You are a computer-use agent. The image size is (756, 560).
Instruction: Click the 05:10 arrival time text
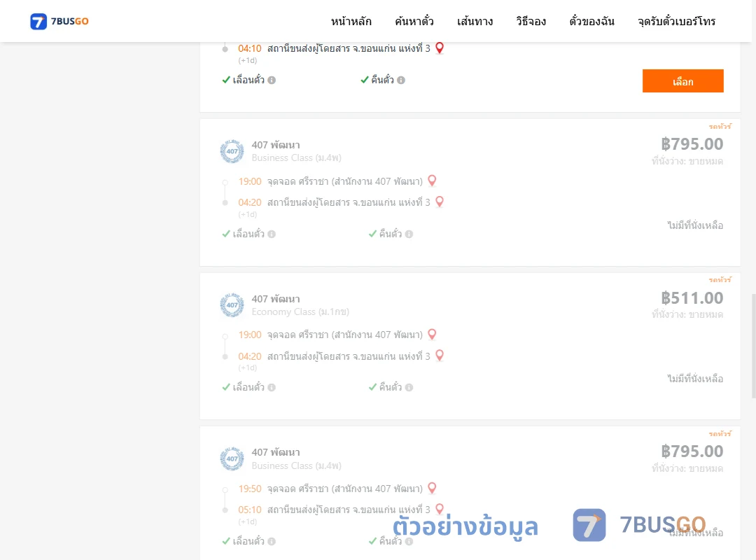click(250, 510)
